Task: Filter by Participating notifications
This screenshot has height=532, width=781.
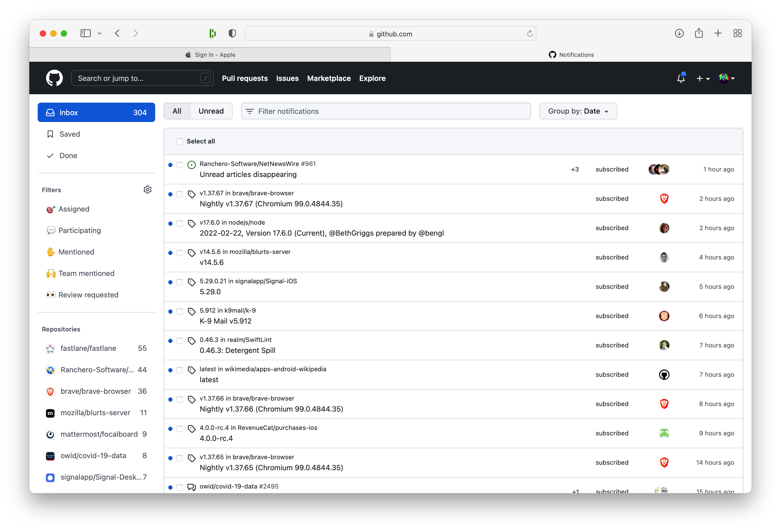Action: (97, 231)
